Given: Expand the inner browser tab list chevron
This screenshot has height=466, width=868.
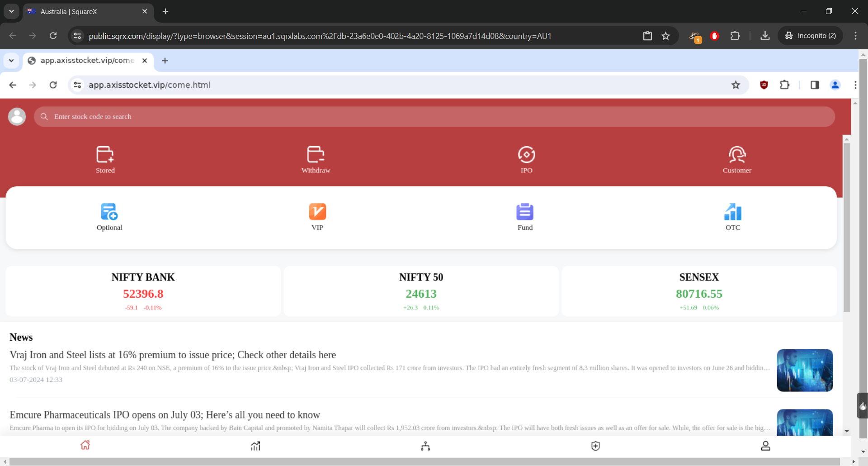Looking at the screenshot, I should [11, 61].
